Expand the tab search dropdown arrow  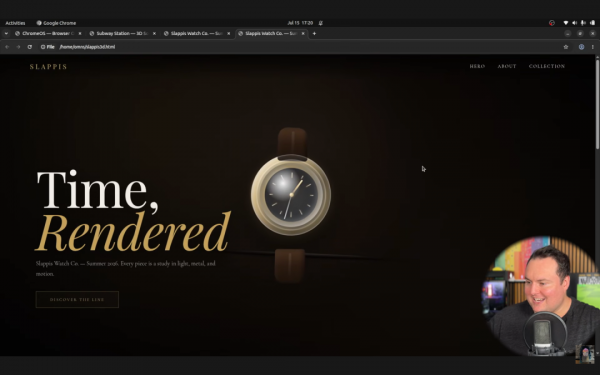pyautogui.click(x=6, y=33)
